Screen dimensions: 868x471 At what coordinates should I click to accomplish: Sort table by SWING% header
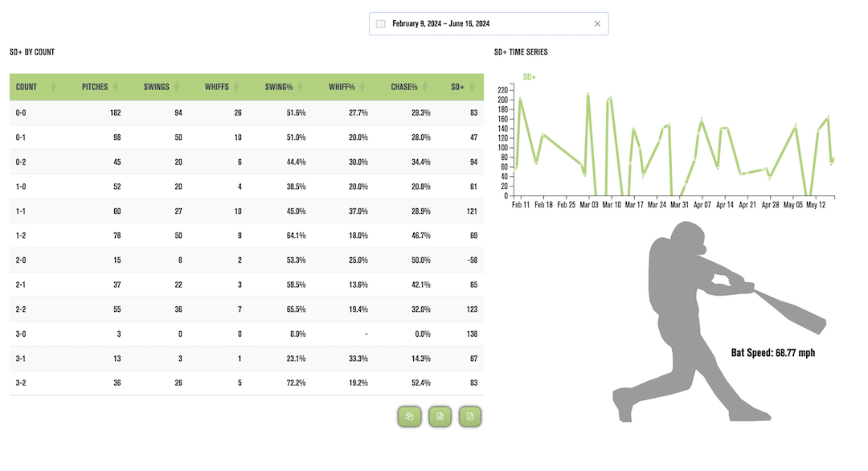[x=278, y=87]
